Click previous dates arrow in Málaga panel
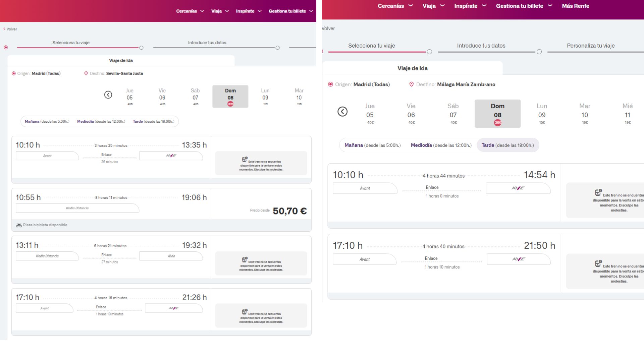The width and height of the screenshot is (644, 362). click(x=342, y=112)
